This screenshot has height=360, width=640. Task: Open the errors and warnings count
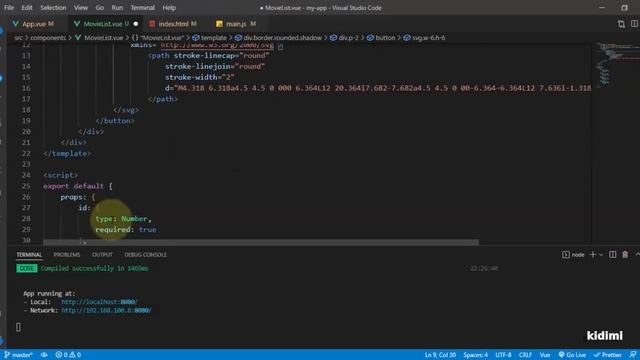point(68,355)
